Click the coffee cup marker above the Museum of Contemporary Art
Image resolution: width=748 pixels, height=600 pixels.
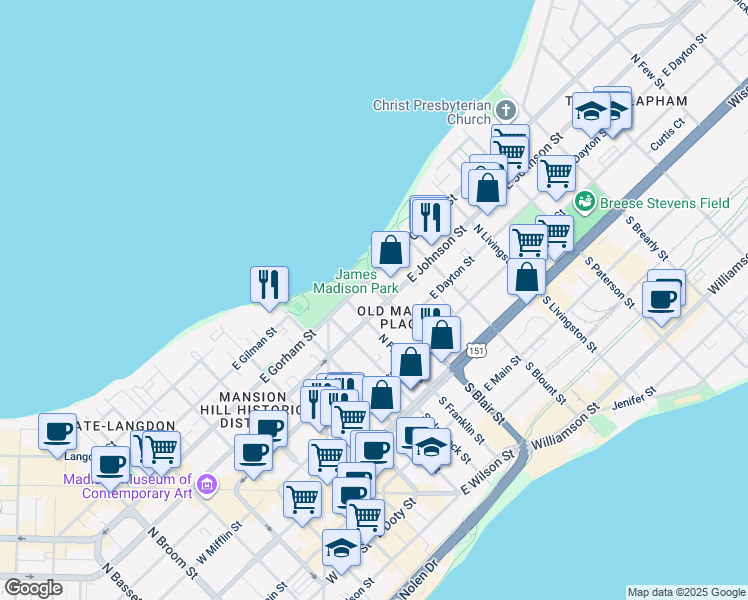pos(110,466)
